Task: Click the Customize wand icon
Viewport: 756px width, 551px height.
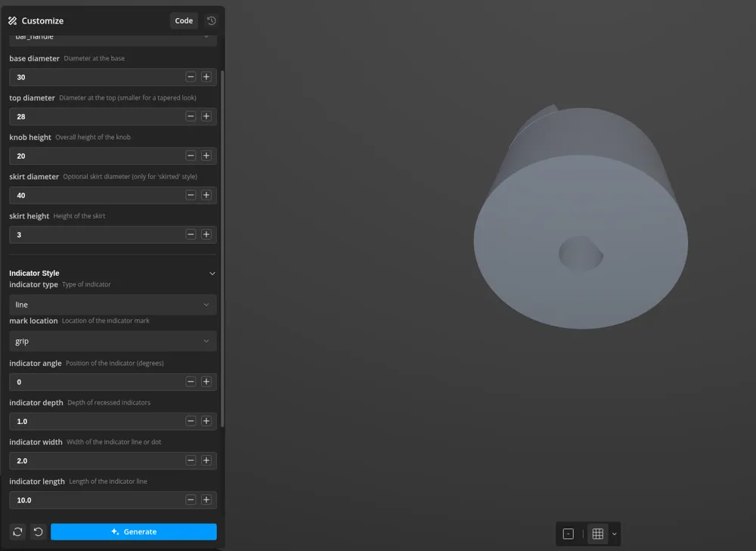Action: 13,20
